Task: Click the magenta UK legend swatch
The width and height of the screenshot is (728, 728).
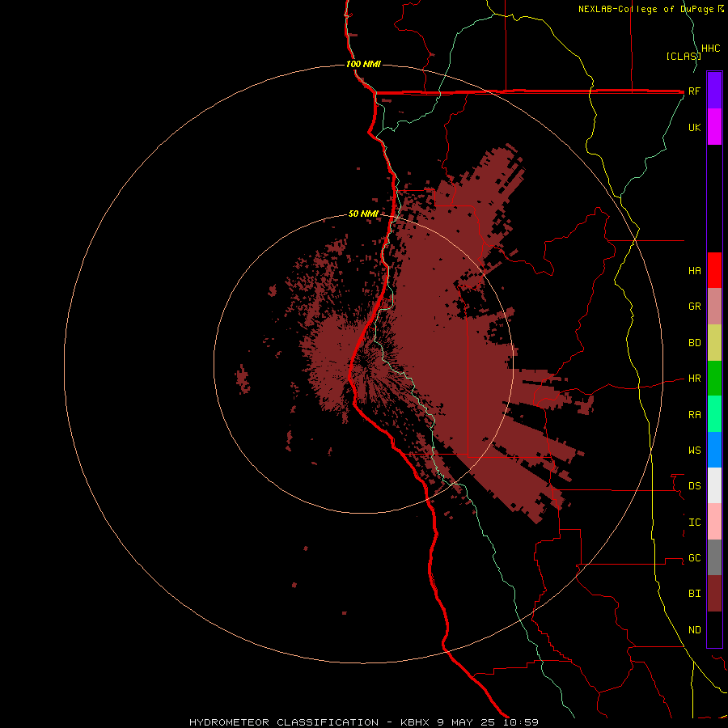Action: tap(714, 127)
